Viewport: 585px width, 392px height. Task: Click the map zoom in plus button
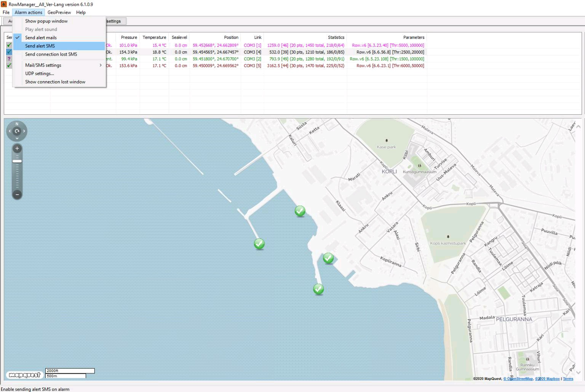point(17,149)
